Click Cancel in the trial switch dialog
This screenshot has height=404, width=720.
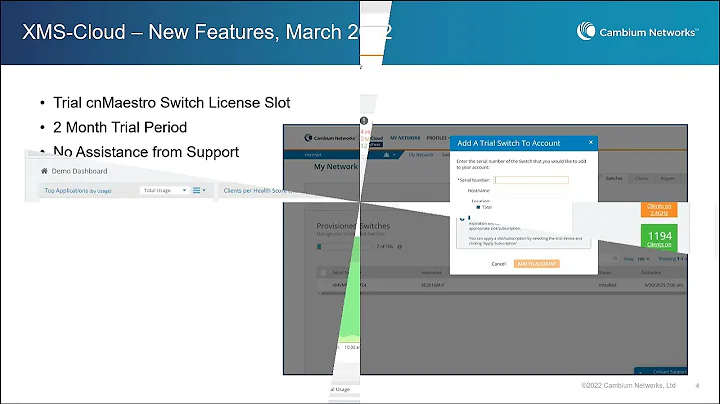point(498,264)
